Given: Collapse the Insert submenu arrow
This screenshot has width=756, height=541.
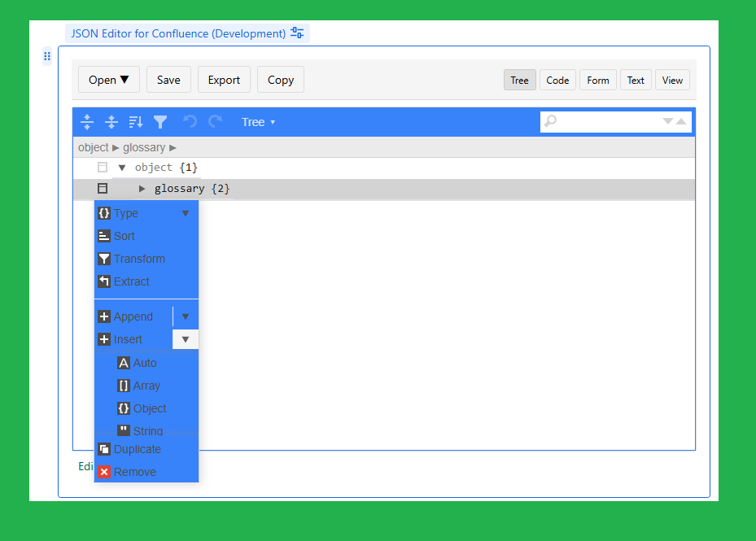Looking at the screenshot, I should tap(186, 339).
